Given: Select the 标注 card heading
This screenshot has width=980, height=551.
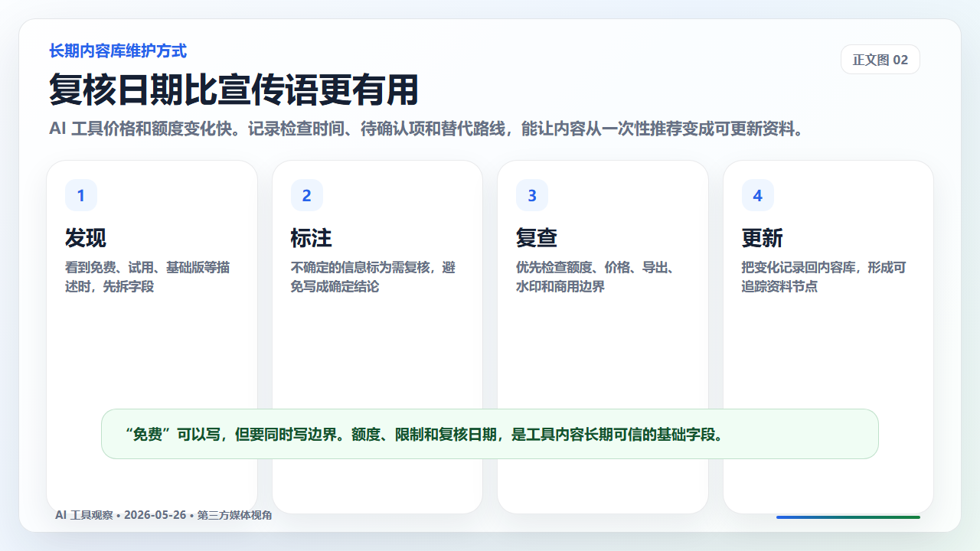Looking at the screenshot, I should click(x=311, y=238).
